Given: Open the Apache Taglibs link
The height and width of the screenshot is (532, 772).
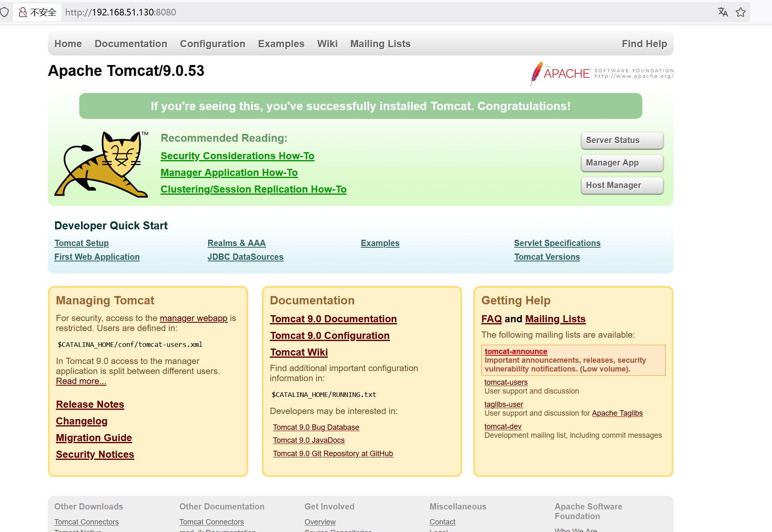Looking at the screenshot, I should (x=617, y=413).
